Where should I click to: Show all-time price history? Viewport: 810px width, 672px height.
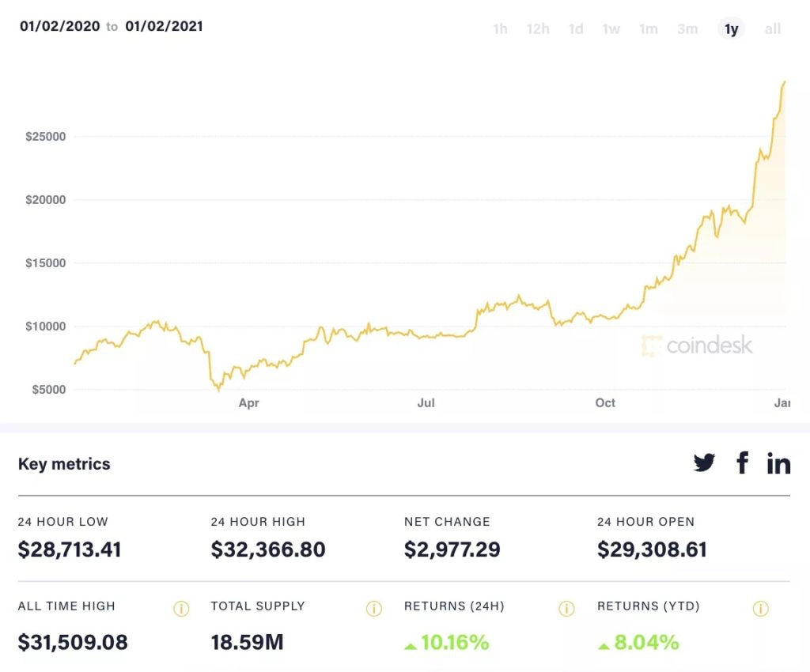tap(773, 29)
